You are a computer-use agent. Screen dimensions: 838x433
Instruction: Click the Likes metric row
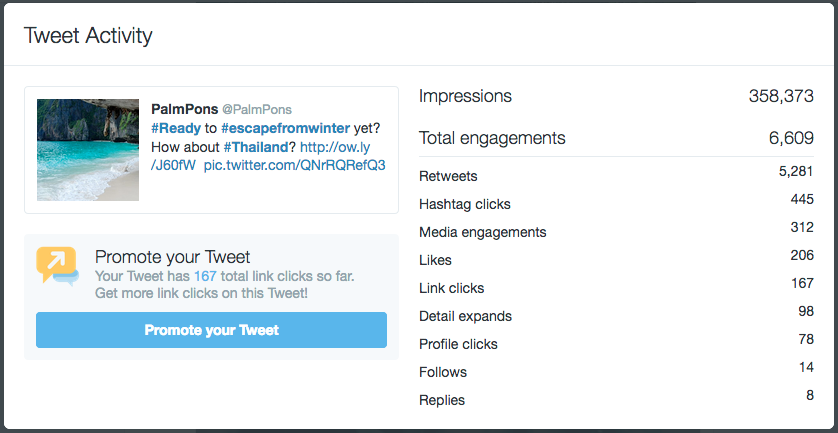pyautogui.click(x=616, y=258)
